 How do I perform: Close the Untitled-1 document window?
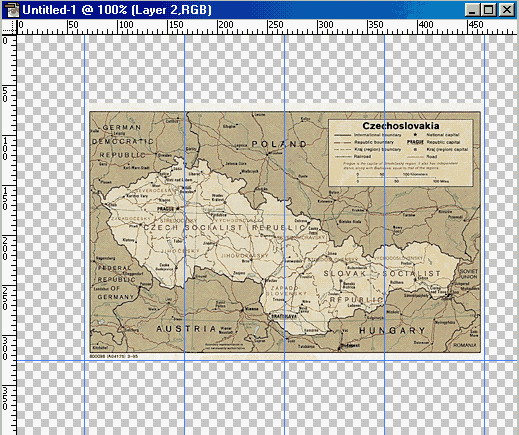tap(507, 10)
